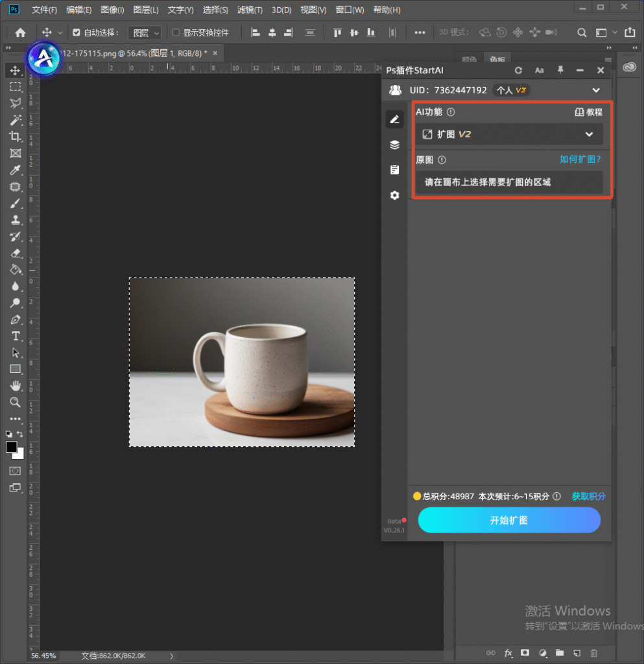This screenshot has height=664, width=644.
Task: Select the Eyedropper tool
Action: tap(16, 170)
